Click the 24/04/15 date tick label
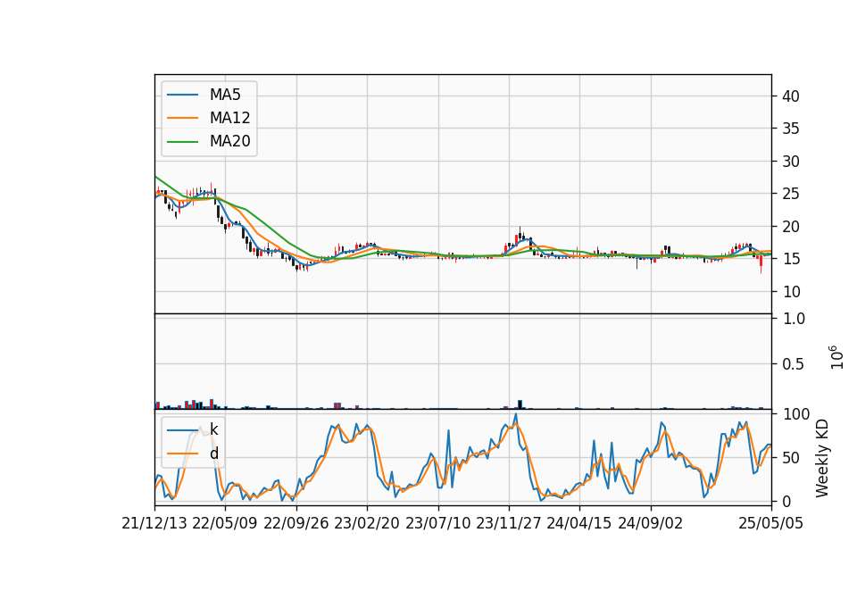The image size is (857, 616). 578,523
